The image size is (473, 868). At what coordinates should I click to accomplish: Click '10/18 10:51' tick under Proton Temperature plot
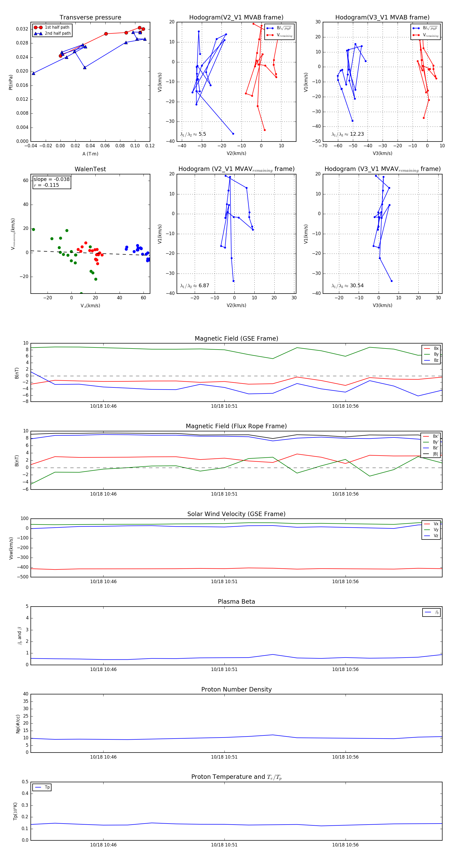click(224, 845)
